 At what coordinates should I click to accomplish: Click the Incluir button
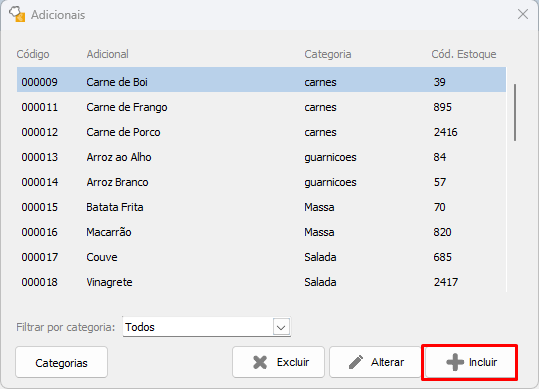coord(470,362)
